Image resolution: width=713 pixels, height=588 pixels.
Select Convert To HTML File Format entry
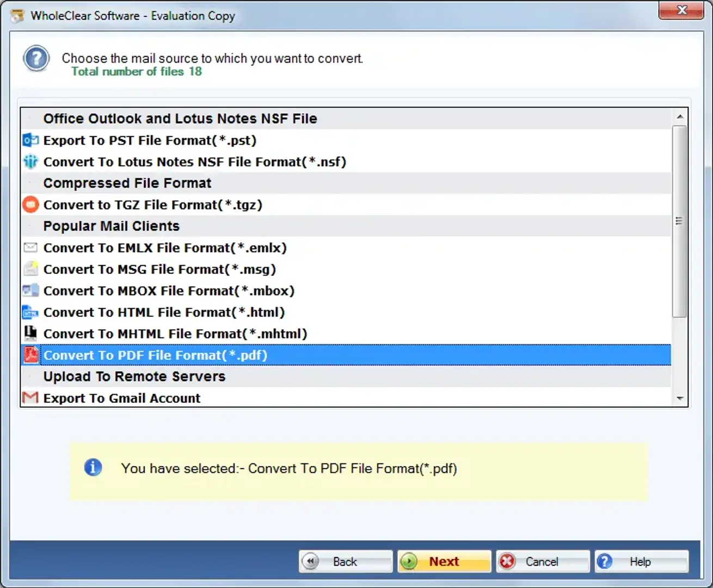click(x=164, y=313)
